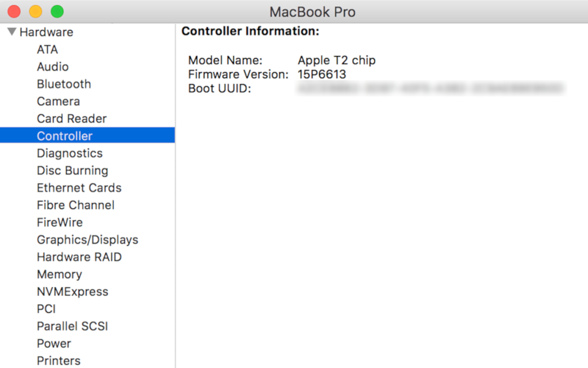Open the Audio hardware section
This screenshot has width=588, height=368.
(x=52, y=67)
